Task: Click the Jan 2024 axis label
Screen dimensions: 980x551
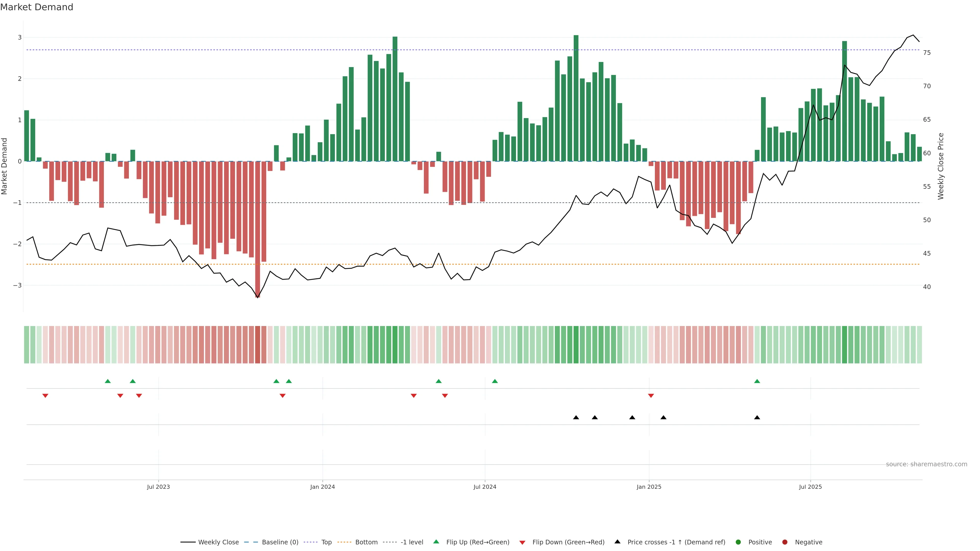Action: pos(322,487)
